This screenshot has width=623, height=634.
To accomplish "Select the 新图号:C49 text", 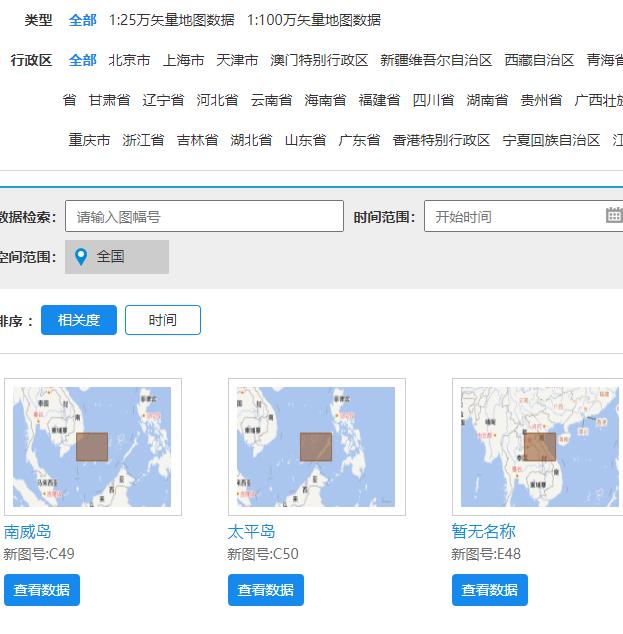I will [x=39, y=554].
